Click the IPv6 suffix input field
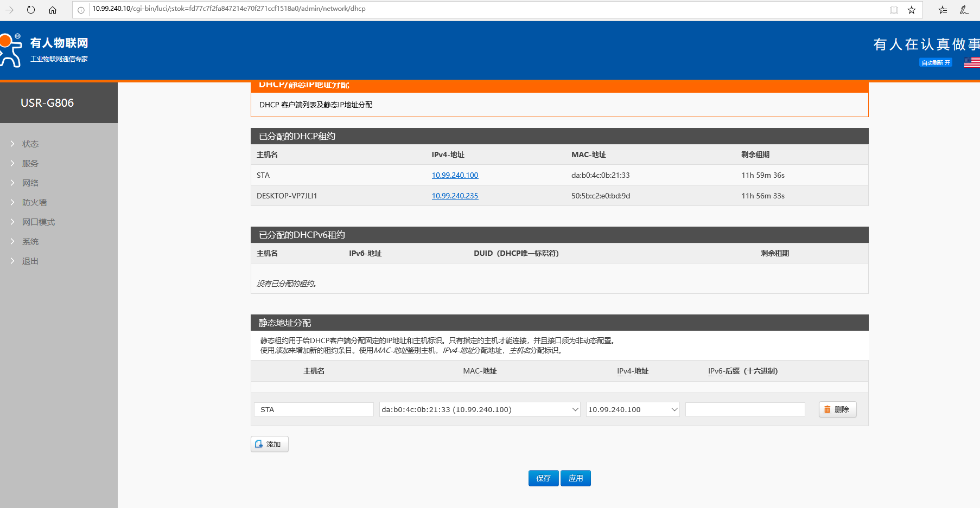 (744, 410)
